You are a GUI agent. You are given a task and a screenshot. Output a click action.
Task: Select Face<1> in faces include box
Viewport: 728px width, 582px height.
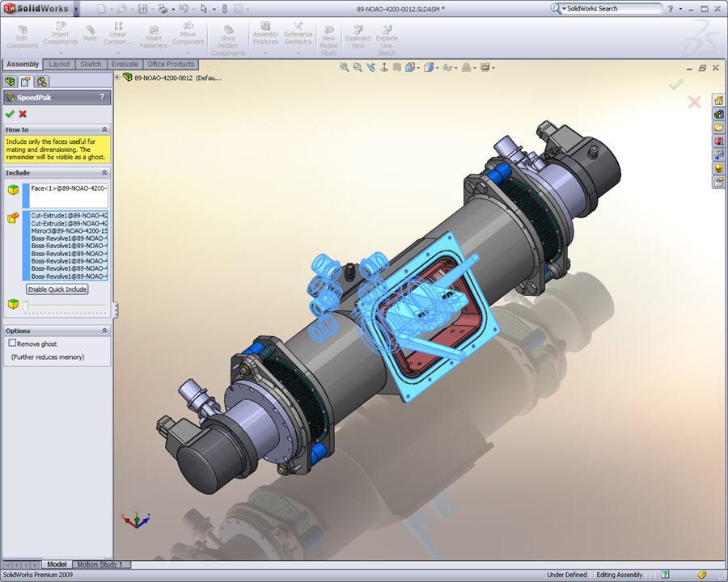click(x=69, y=188)
